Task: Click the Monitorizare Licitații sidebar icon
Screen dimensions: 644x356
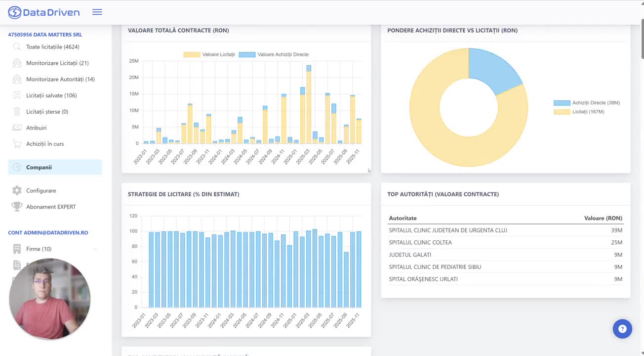Action: coord(17,63)
